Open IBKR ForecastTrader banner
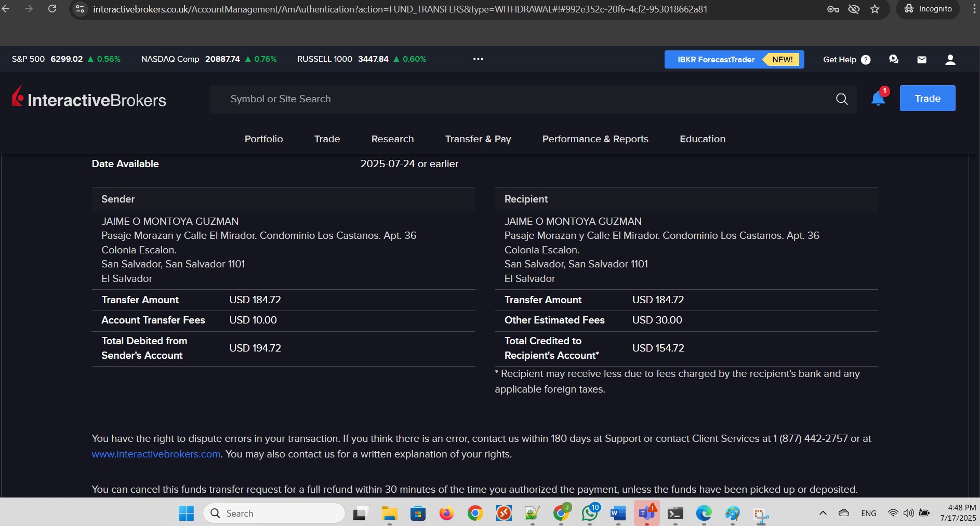Screen dimensions: 980x526 734,59
